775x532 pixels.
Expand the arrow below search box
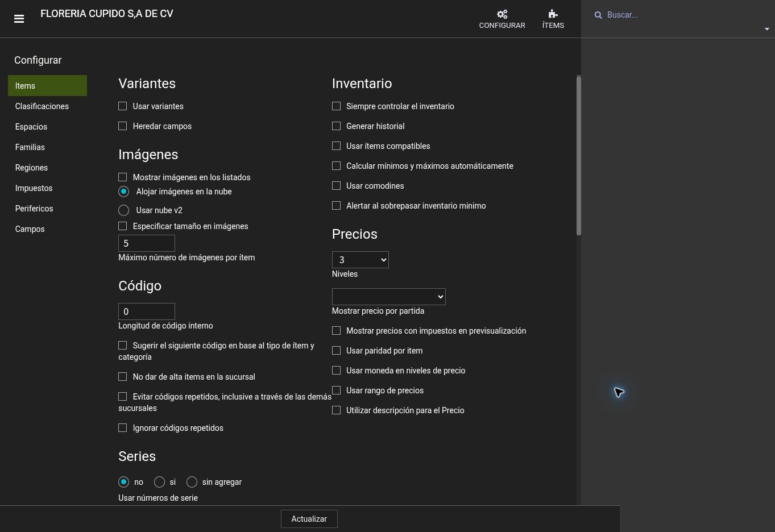pyautogui.click(x=766, y=29)
